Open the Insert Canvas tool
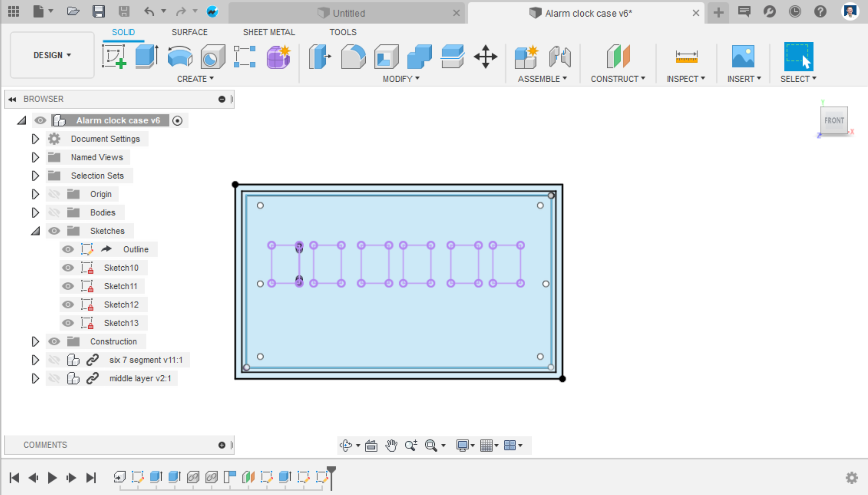The height and width of the screenshot is (495, 868). point(744,56)
